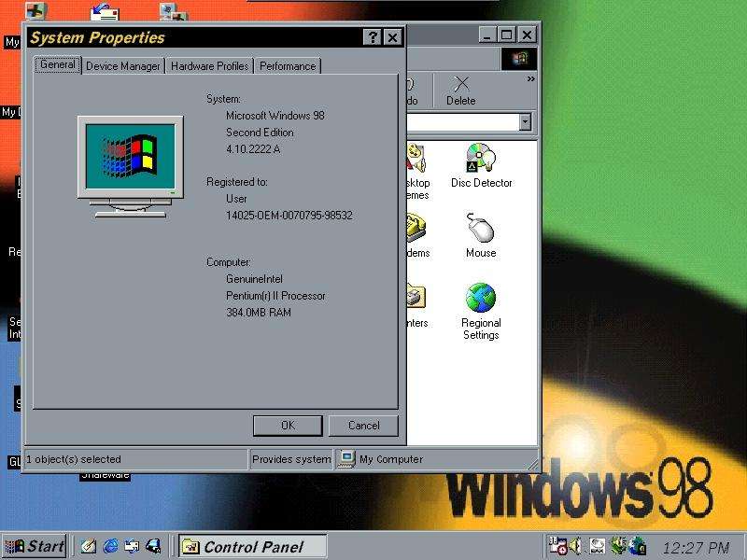This screenshot has height=560, width=747.
Task: Click the "Provides system" status bar text
Action: coord(291,459)
